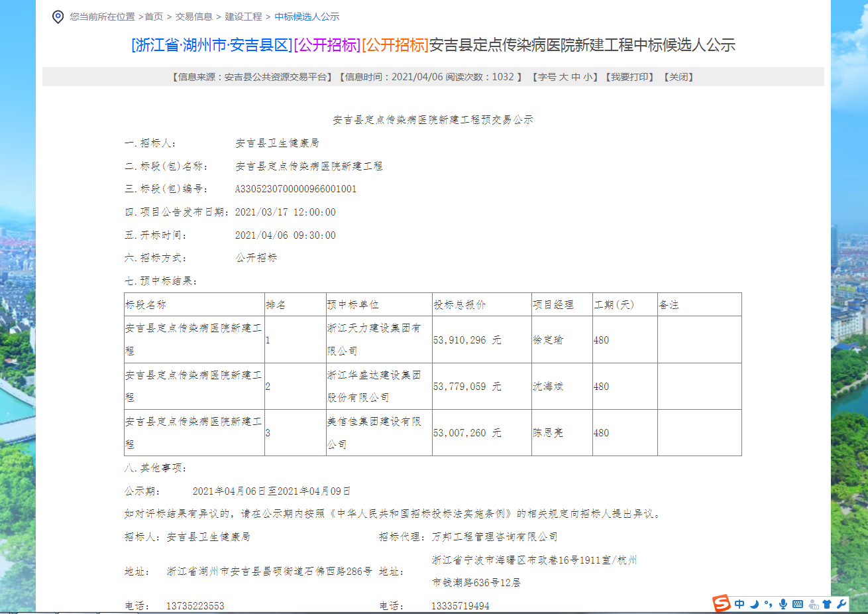Click the 关闭 link in info bar
Screen dimensions: 868x614
(678, 77)
